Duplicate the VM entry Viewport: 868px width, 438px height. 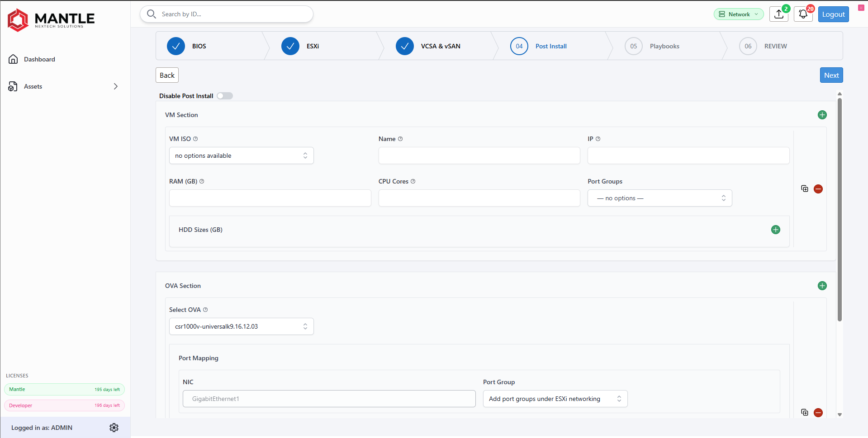805,188
